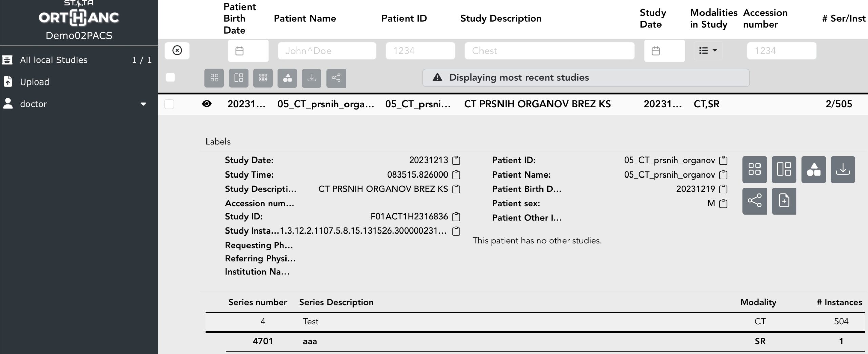Open All local Studies in sidebar
This screenshot has height=354, width=868.
click(54, 60)
